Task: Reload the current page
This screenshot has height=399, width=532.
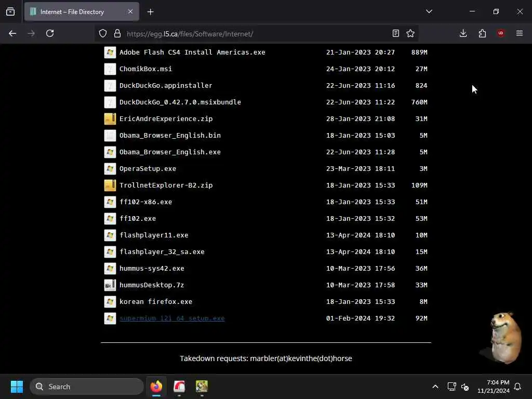Action: tap(50, 33)
